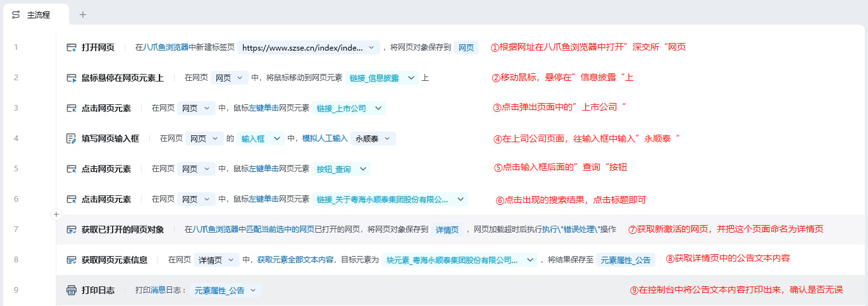The height and width of the screenshot is (306, 868).
Task: Open the 元素属性_公告 dropdown in 打印日志
Action: click(225, 290)
